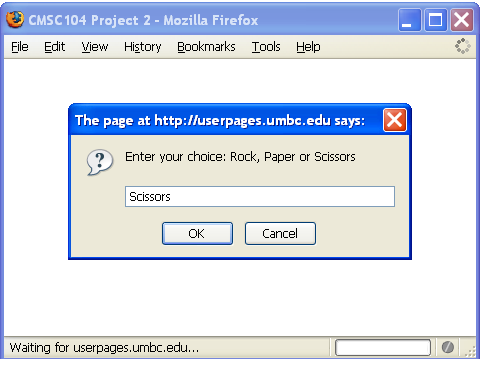Click the loading throbber icon
Image resolution: width=483 pixels, height=365 pixels.
(x=463, y=46)
